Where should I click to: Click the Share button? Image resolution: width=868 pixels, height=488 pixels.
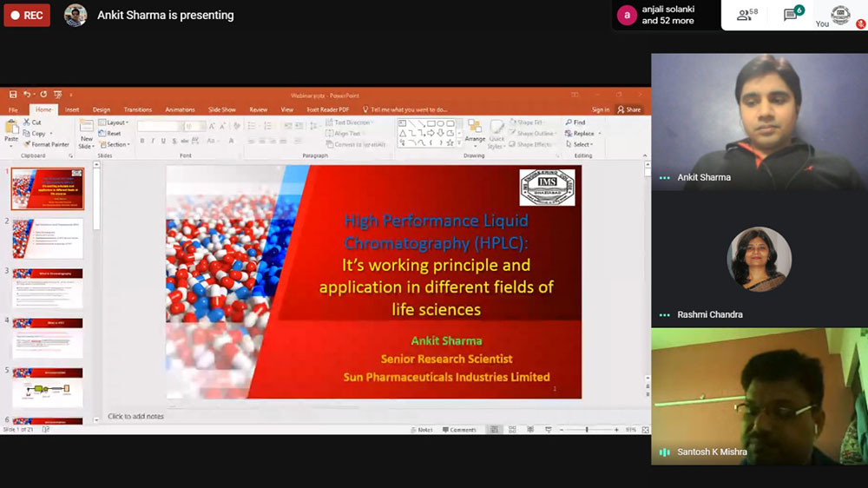click(x=629, y=109)
